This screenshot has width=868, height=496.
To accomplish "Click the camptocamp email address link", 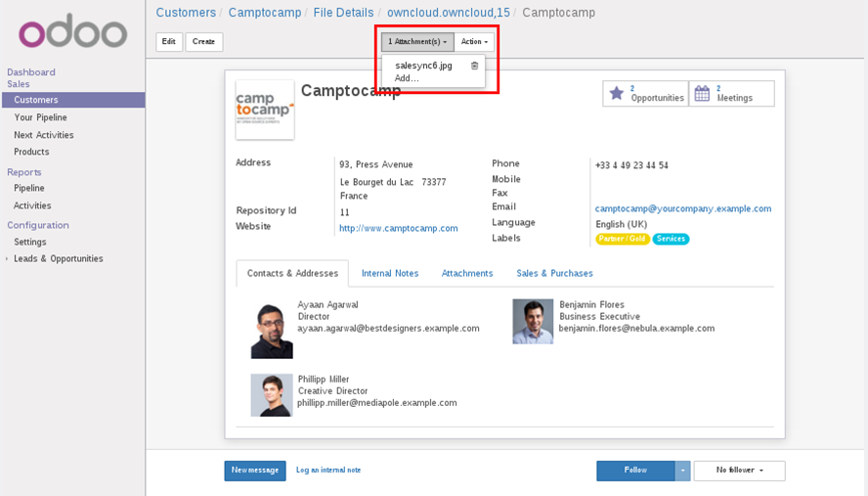I will click(x=682, y=209).
